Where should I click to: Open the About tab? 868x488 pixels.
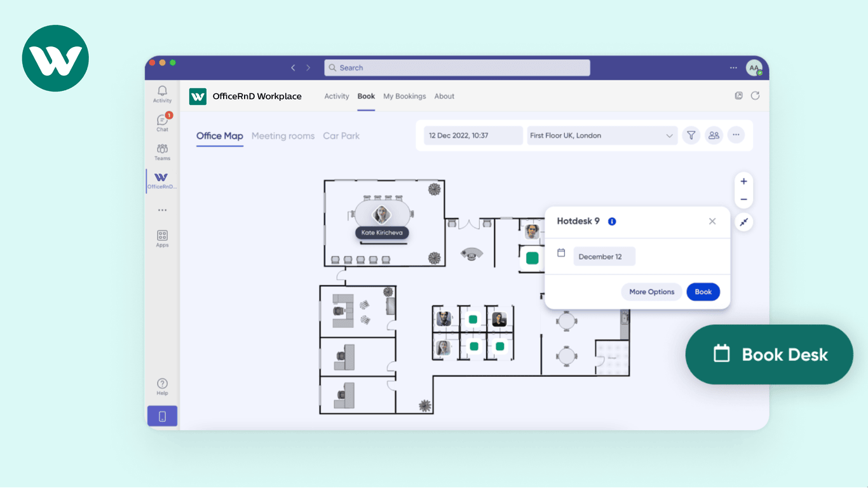pyautogui.click(x=444, y=97)
